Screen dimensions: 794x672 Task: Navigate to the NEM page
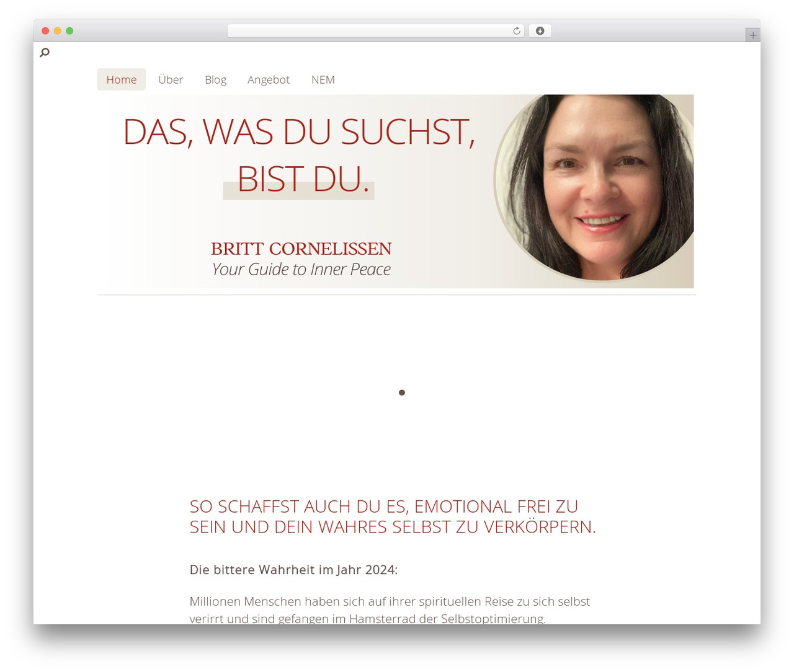pos(323,79)
